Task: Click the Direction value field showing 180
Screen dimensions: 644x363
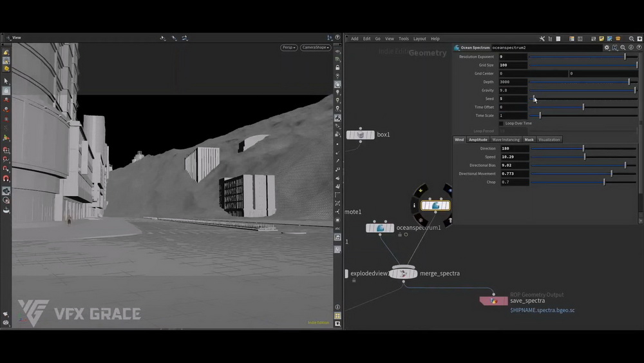Action: [x=514, y=148]
